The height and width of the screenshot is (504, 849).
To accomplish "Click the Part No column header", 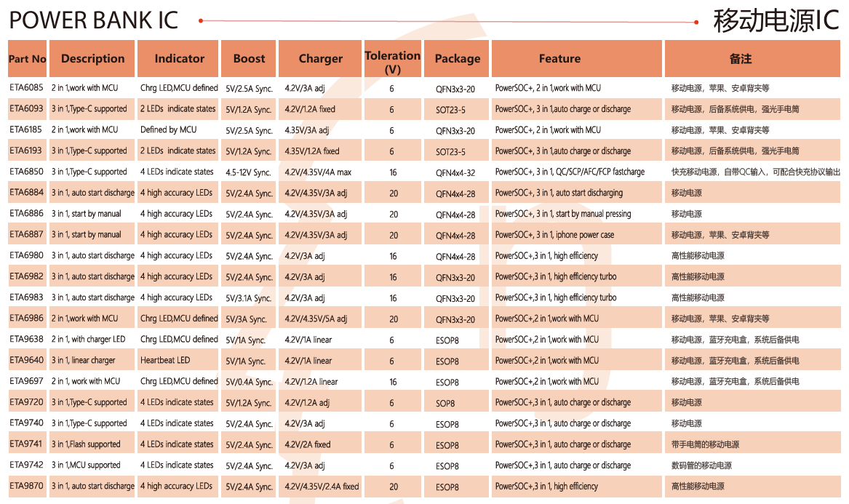I will click(28, 59).
